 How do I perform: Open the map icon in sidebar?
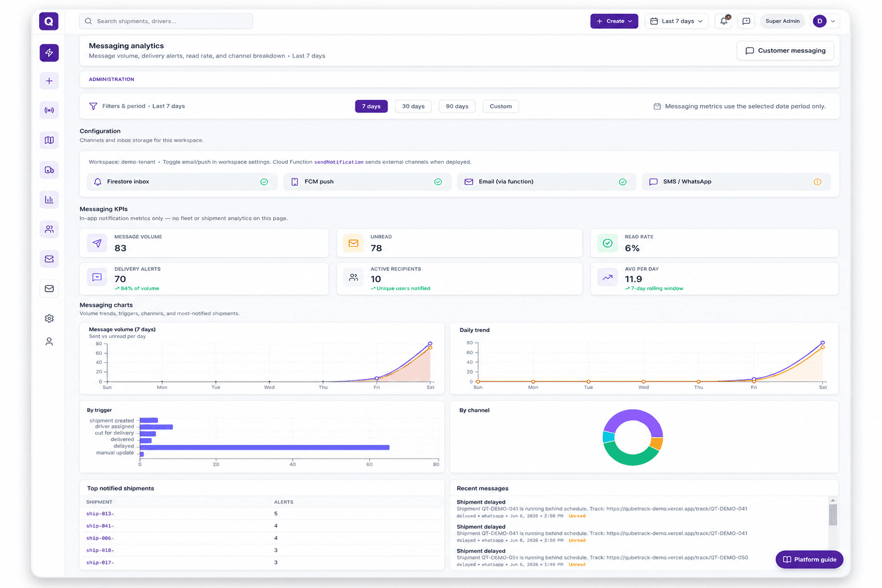tap(49, 140)
